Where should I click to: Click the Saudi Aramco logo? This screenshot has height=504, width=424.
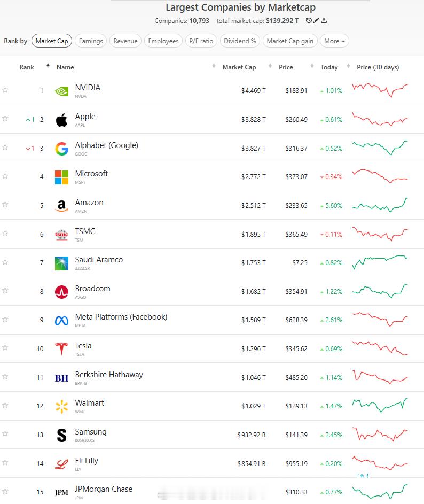61,263
